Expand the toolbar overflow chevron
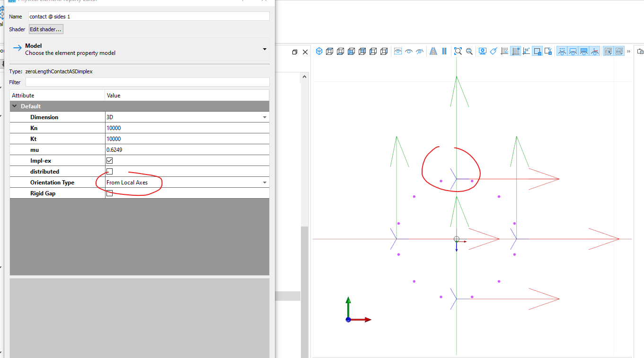This screenshot has height=358, width=644. (629, 51)
